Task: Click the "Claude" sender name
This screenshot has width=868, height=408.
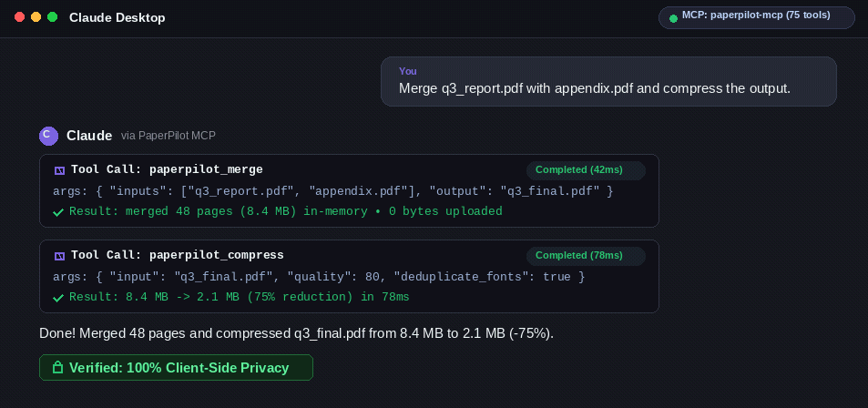Action: tap(89, 136)
